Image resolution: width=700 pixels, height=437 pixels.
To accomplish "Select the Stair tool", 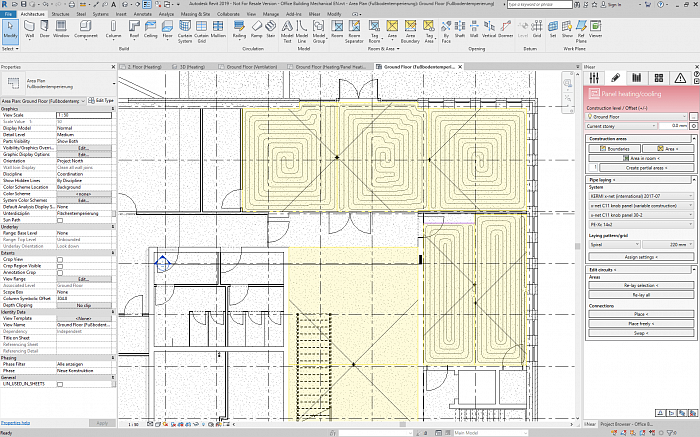I will click(x=271, y=29).
